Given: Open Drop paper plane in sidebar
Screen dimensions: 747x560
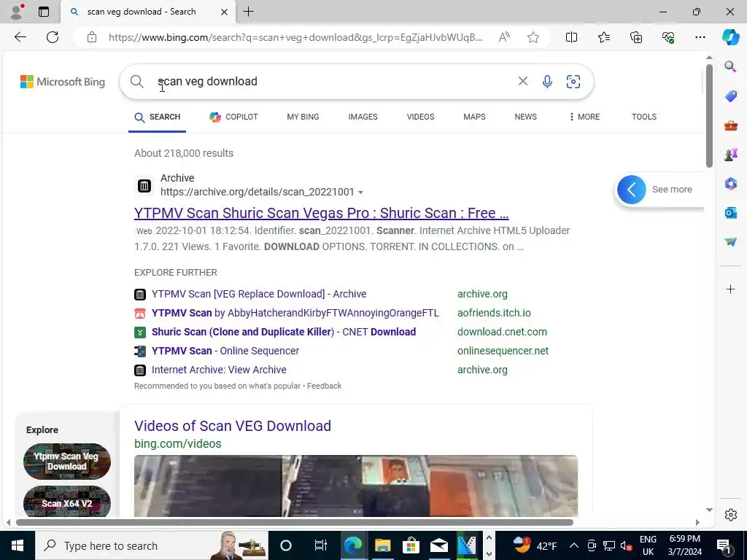Looking at the screenshot, I should pyautogui.click(x=730, y=242).
